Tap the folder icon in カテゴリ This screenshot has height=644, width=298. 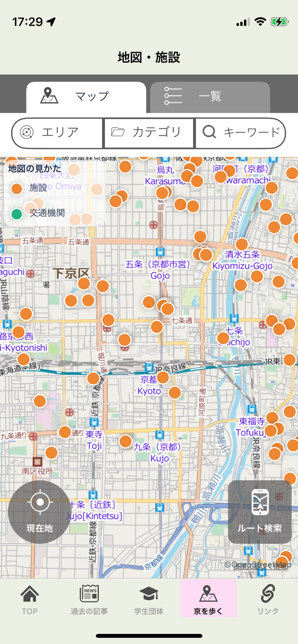(118, 132)
